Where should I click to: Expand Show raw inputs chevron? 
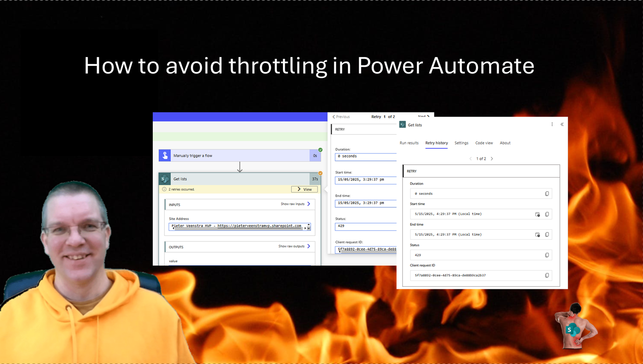[309, 204]
